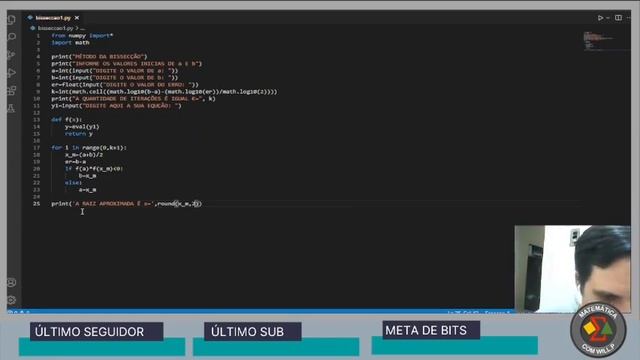This screenshot has width=640, height=360.
Task: Click the 'if f(a)*f(x_m)<0:' line
Action: click(x=94, y=169)
